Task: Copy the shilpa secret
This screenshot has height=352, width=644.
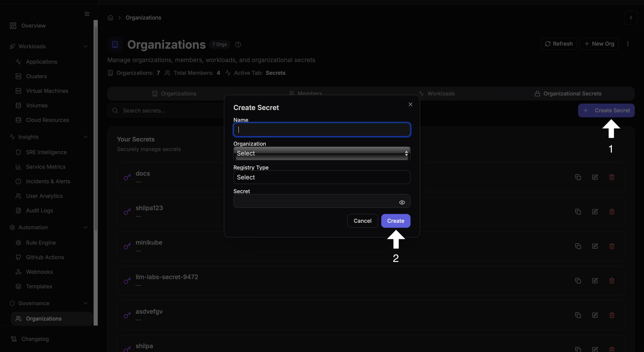Action: [x=578, y=349]
